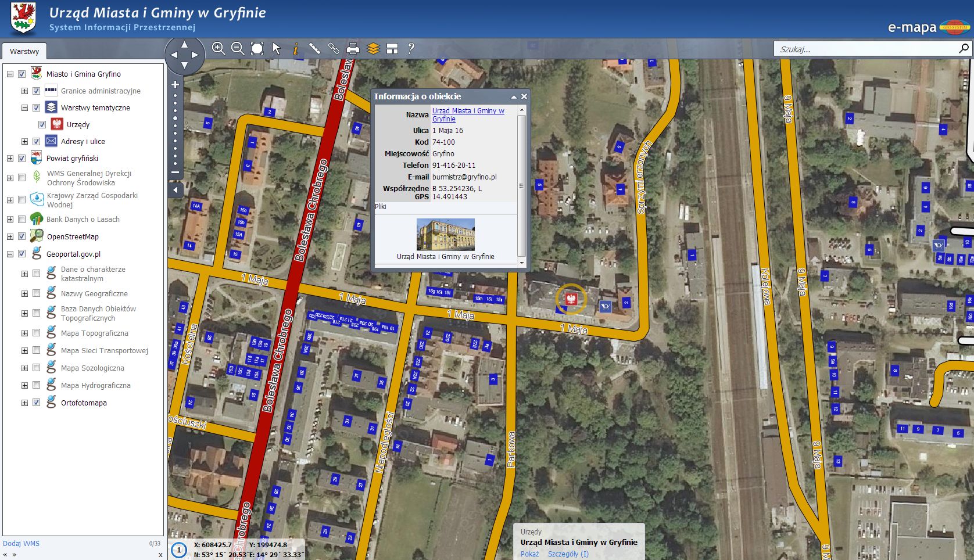Toggle the panel layout icon

point(392,49)
